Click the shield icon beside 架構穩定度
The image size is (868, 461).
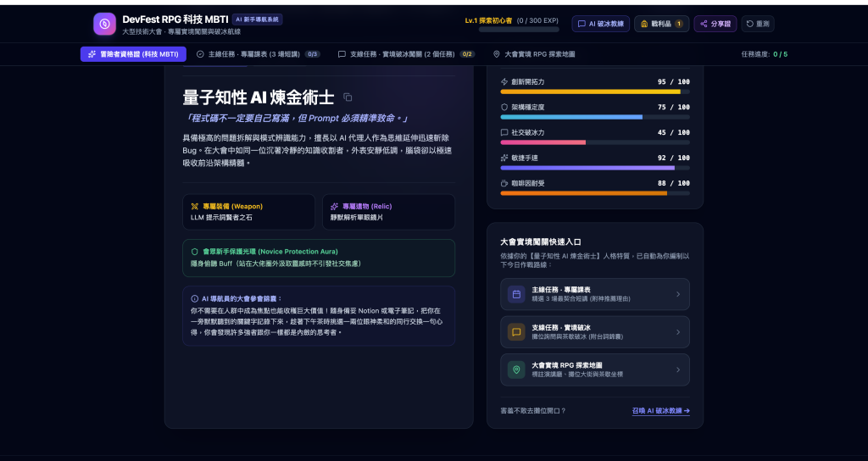coord(504,108)
